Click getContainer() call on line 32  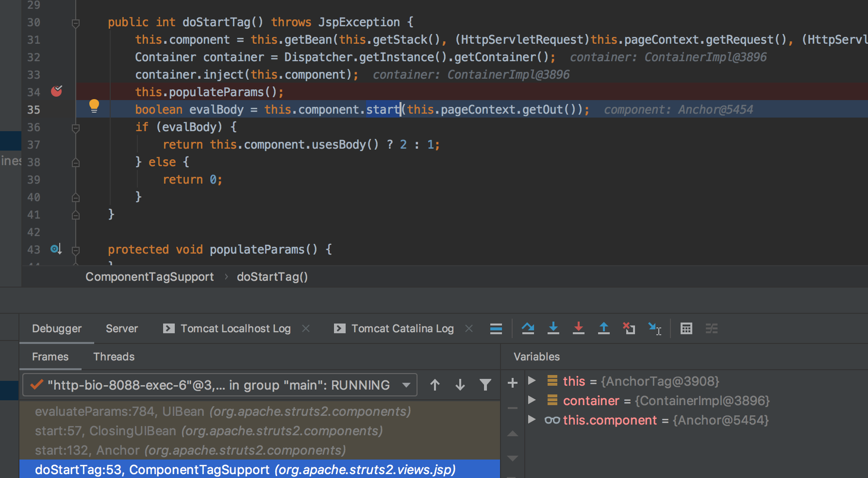point(501,57)
